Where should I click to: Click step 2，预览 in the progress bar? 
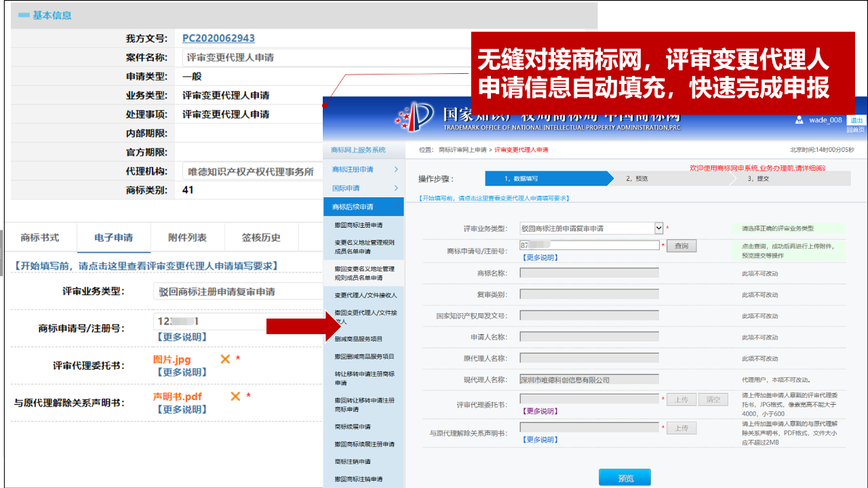pyautogui.click(x=670, y=178)
